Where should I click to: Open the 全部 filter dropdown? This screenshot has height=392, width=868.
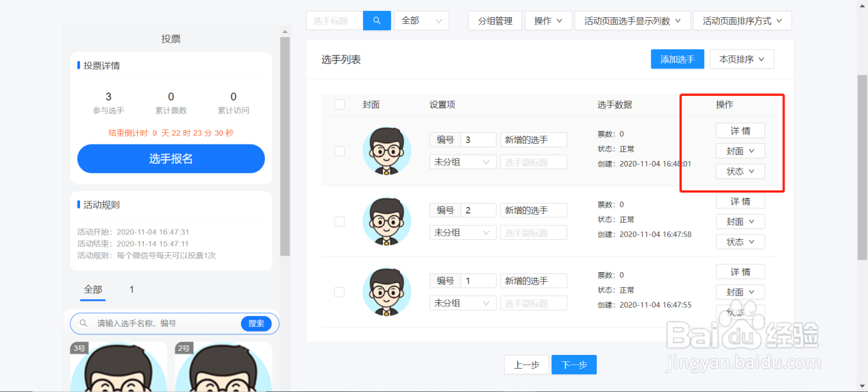[421, 21]
